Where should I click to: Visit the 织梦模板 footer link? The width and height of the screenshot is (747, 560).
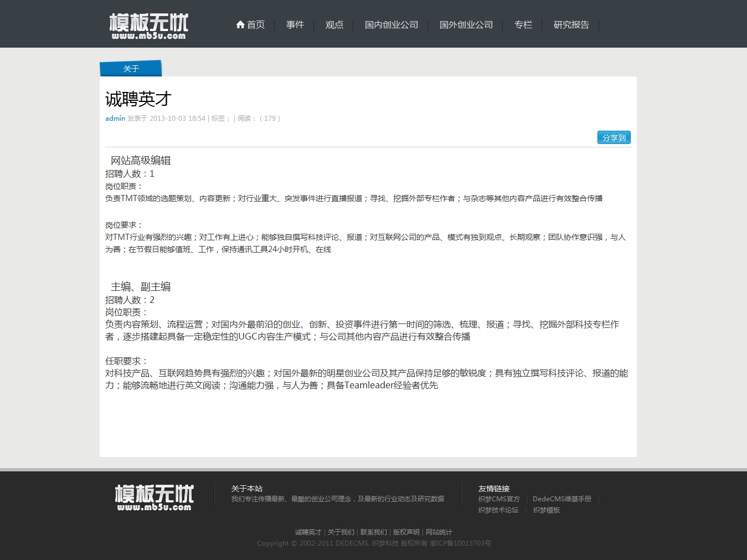(546, 510)
